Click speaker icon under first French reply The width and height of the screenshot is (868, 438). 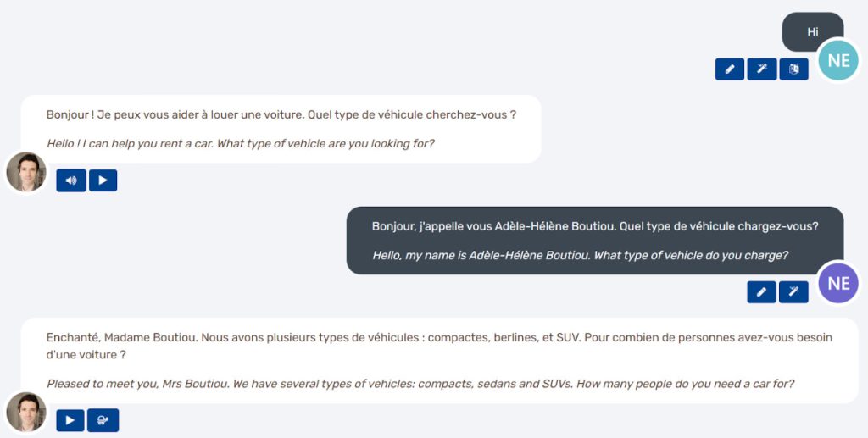(x=71, y=180)
